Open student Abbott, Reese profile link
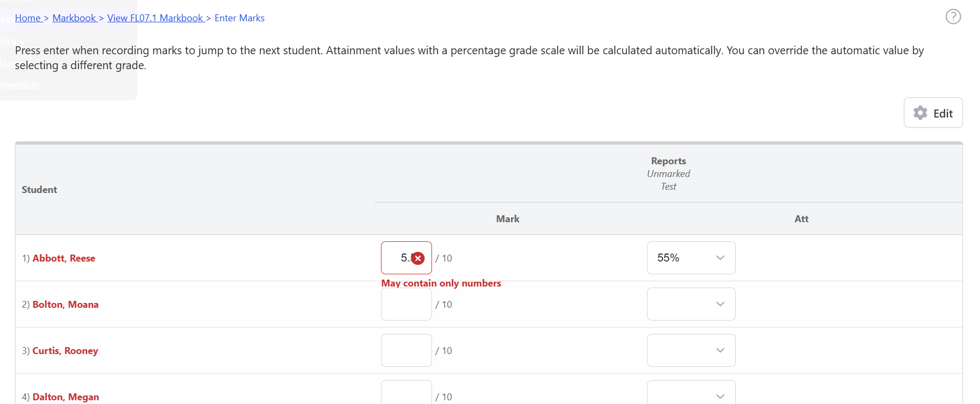Viewport: 980px width, 404px height. 64,258
